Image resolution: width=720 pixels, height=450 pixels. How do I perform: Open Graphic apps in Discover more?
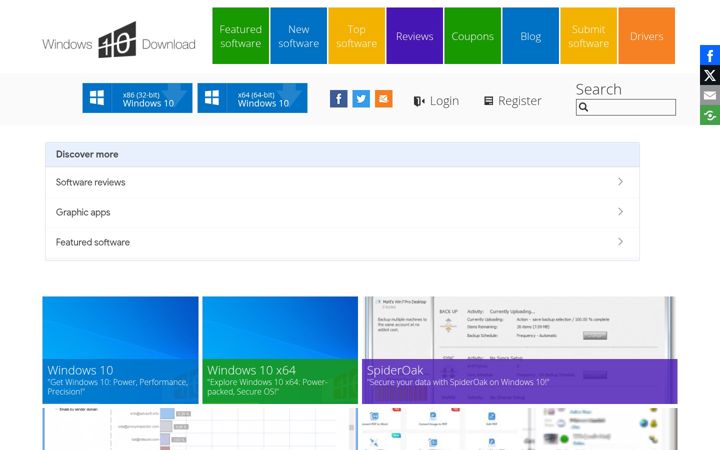coord(342,212)
